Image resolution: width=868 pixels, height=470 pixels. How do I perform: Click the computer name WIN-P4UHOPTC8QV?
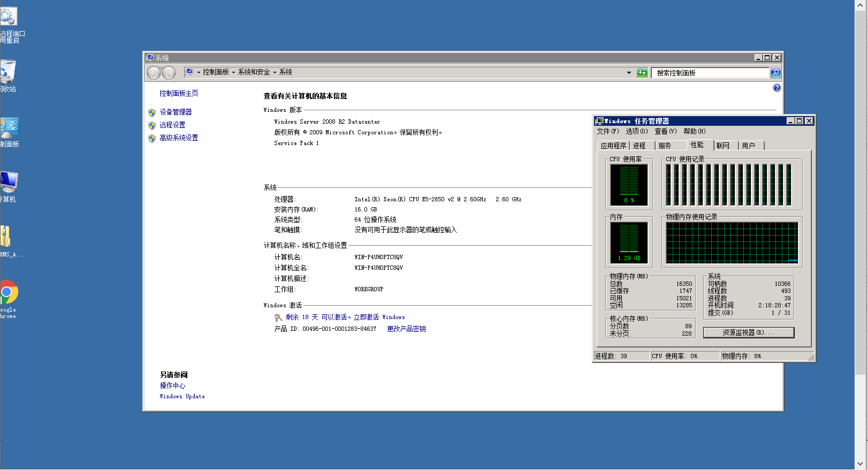(x=378, y=257)
